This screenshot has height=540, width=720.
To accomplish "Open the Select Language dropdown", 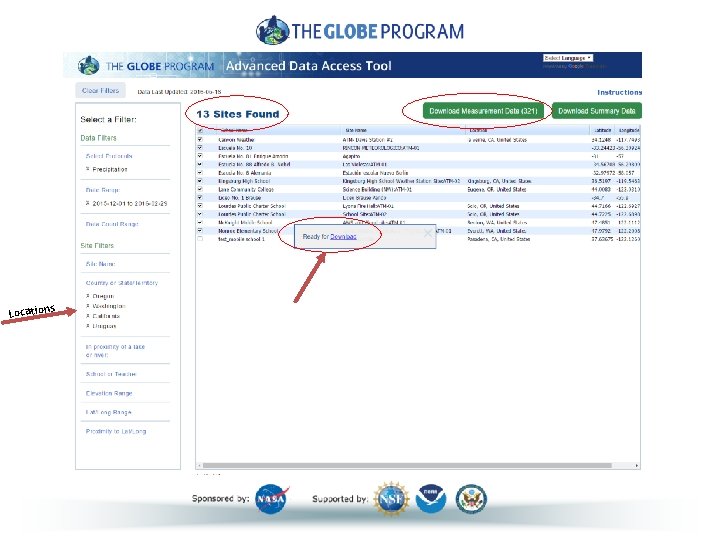I will (x=568, y=58).
